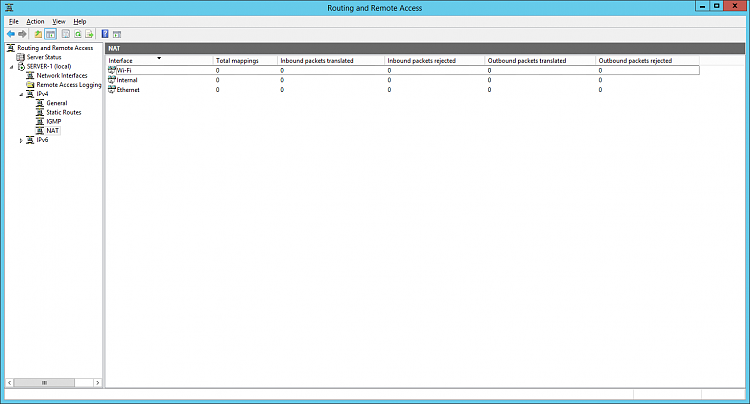Click tree pane scrollbar right arrow
This screenshot has height=404, width=750.
(98, 382)
